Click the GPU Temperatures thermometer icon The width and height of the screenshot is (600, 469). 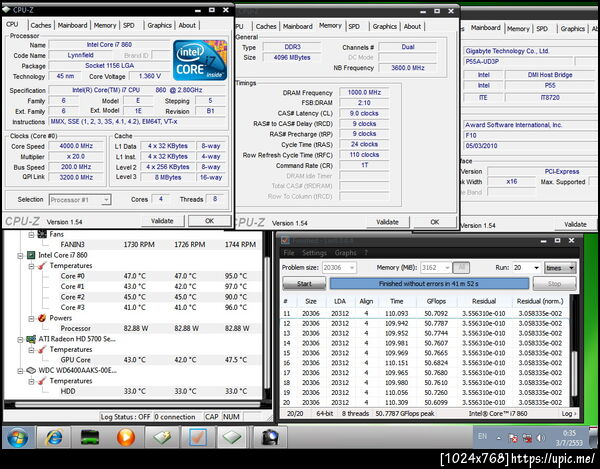pyautogui.click(x=42, y=350)
